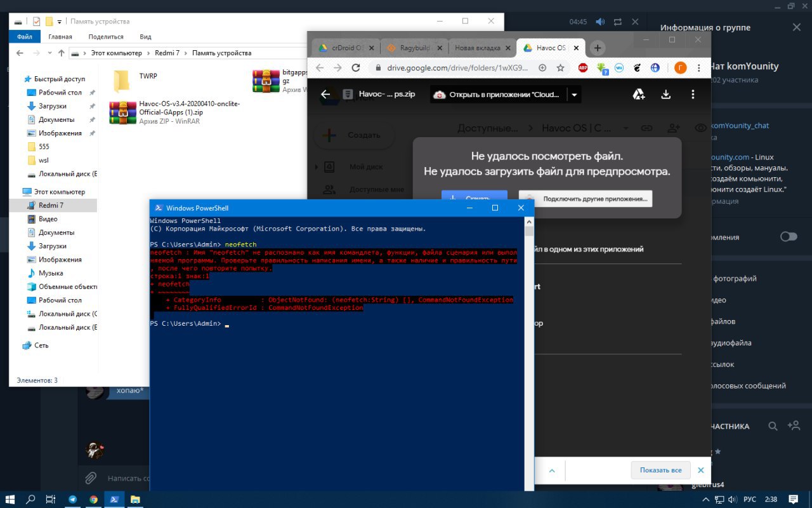This screenshot has width=812, height=508.
Task: Close the Telegram group info panel
Action: point(797,27)
